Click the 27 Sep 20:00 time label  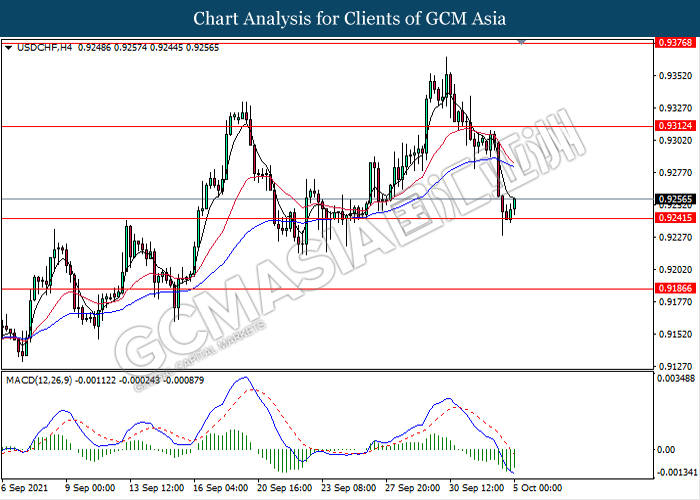pyautogui.click(x=412, y=488)
